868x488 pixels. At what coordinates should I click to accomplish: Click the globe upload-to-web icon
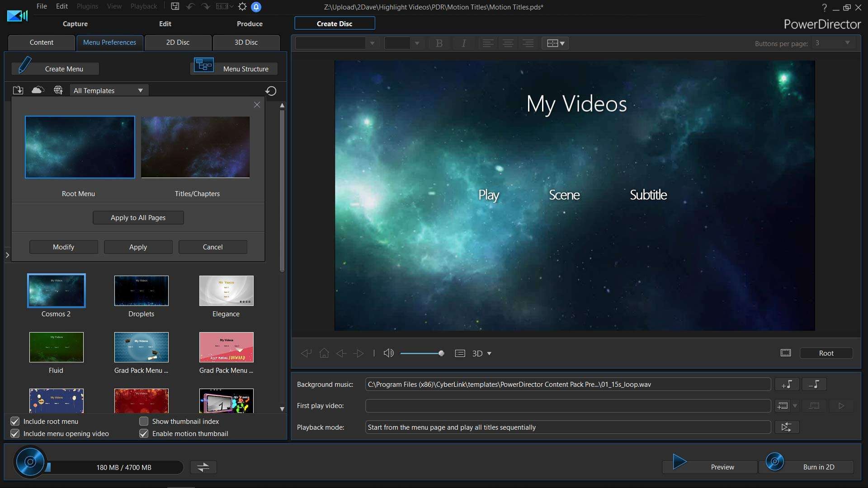(x=58, y=90)
